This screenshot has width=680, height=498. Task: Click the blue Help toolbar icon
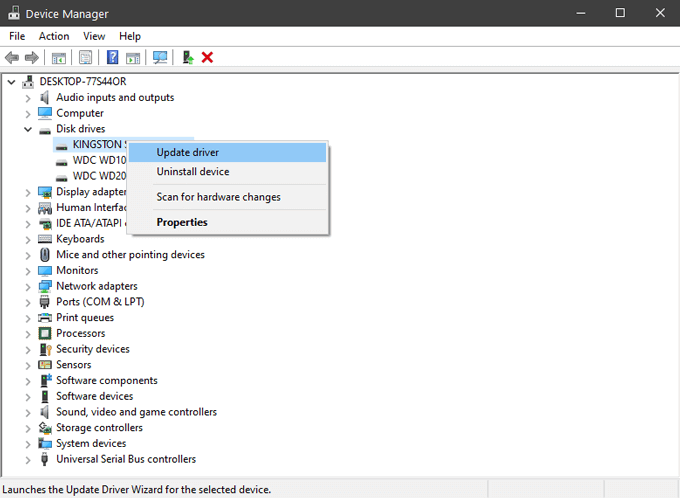[x=113, y=58]
